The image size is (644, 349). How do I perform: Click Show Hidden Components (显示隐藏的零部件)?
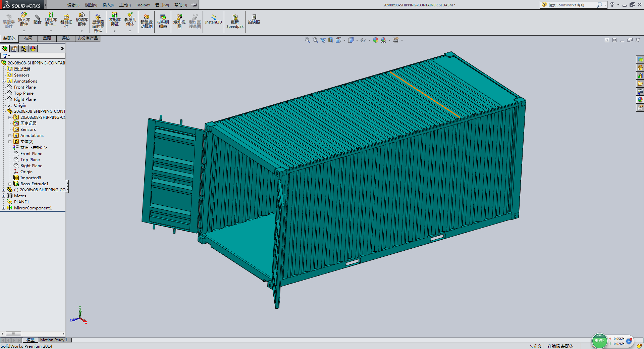[98, 23]
